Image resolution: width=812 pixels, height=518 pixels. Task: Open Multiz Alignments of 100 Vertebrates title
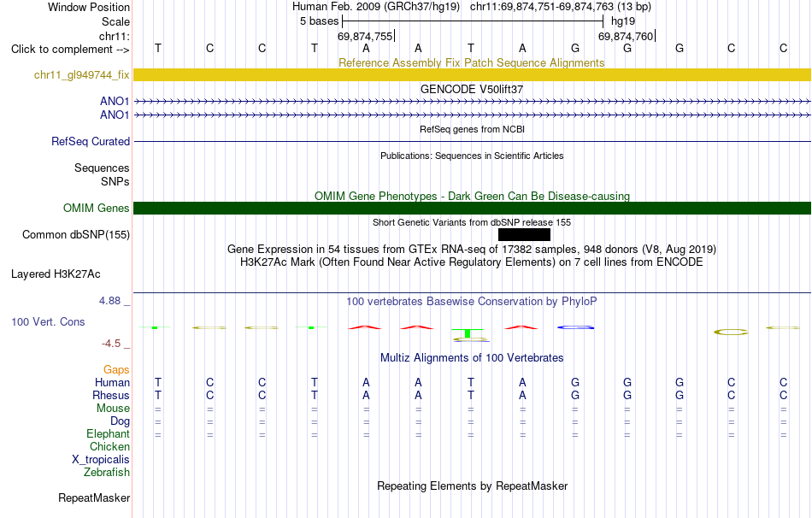472,358
